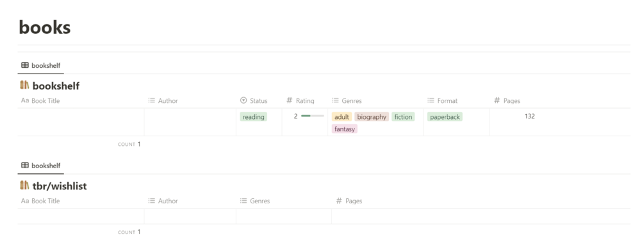Click the books emoji icon beside tbr/wishlist heading
The image size is (644, 252).
point(24,185)
